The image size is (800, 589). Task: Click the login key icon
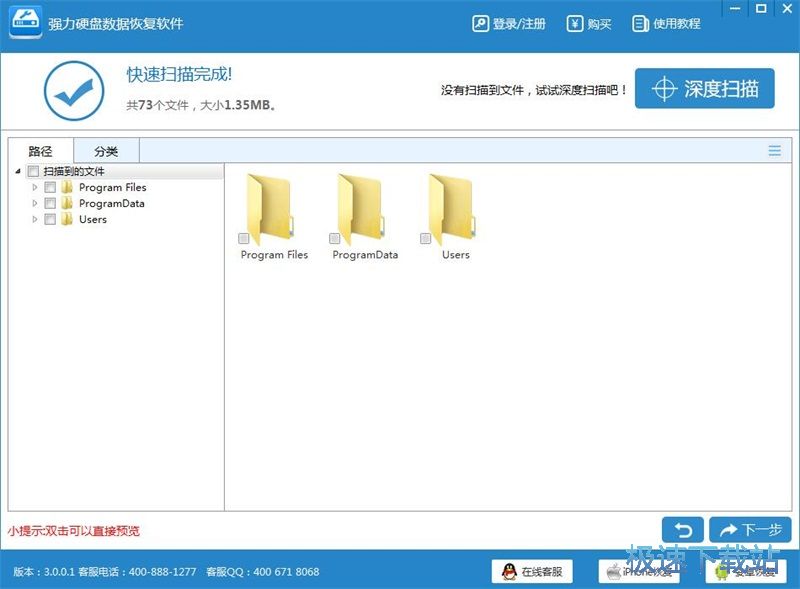(480, 23)
